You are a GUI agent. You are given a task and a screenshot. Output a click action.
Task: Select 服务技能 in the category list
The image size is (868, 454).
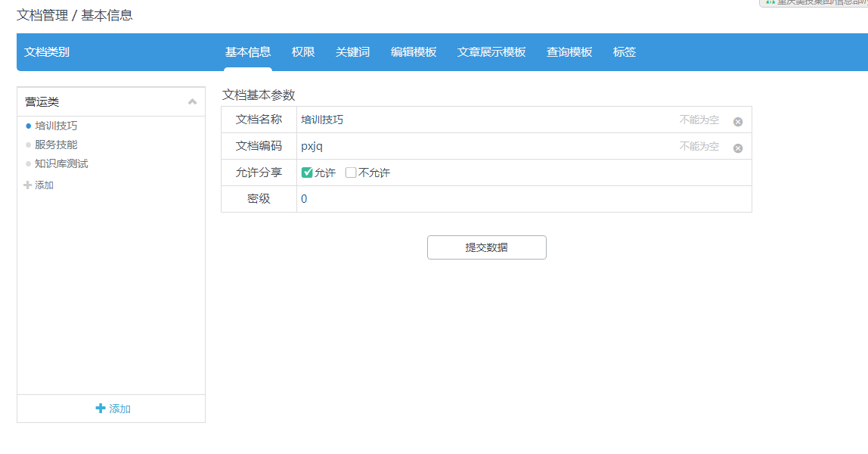click(x=56, y=145)
